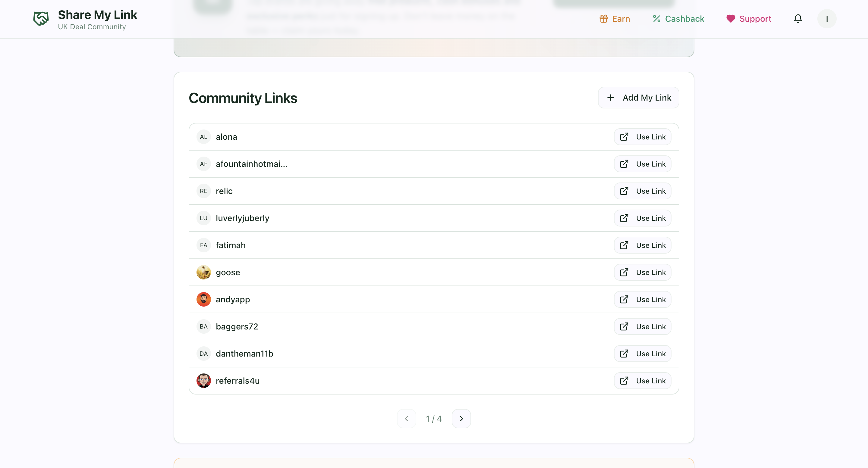Screen dimensions: 868x468
Task: Open the Earn section in the top navigation
Action: (x=621, y=19)
